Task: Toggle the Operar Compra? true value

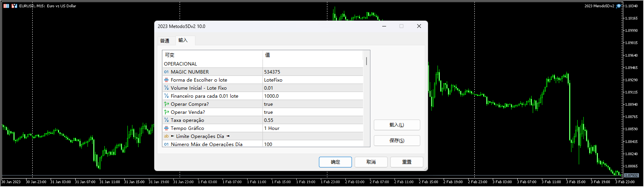Action: point(312,104)
